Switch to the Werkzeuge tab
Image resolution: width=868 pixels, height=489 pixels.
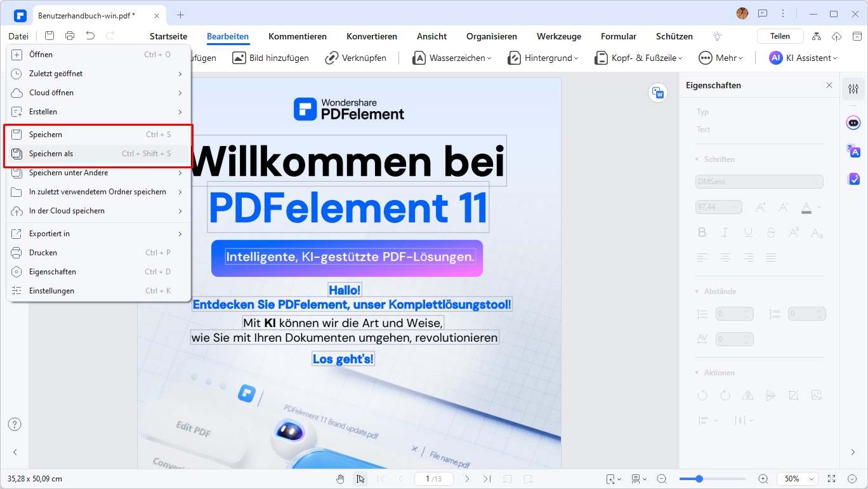[559, 36]
